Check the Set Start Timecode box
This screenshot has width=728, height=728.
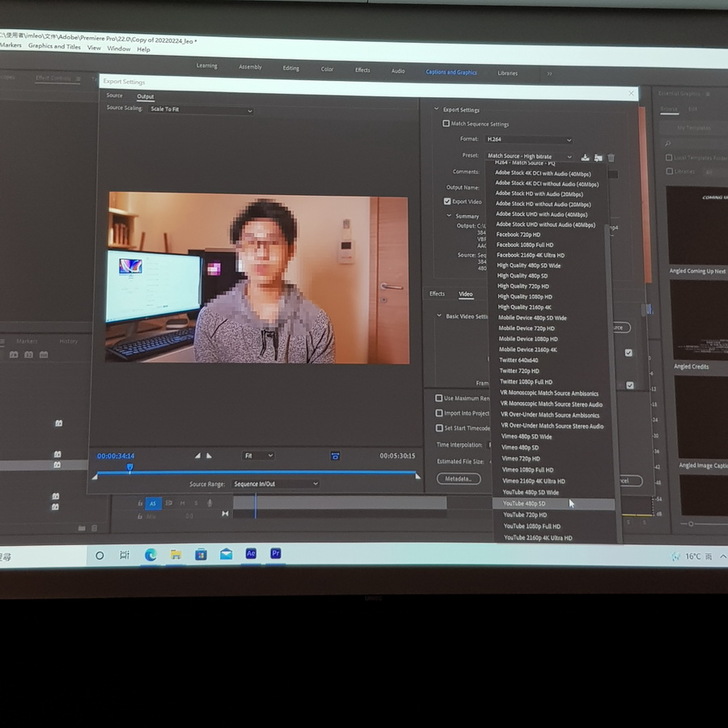[x=439, y=428]
